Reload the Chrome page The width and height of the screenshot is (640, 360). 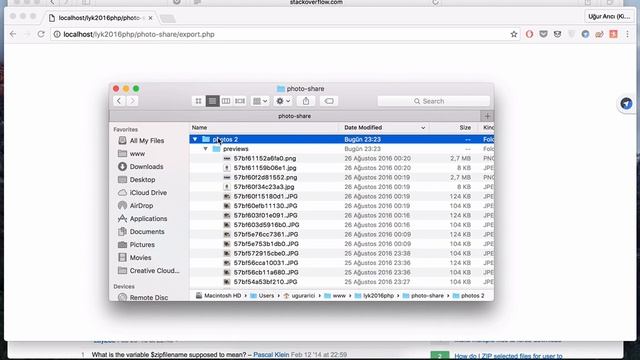[41, 34]
